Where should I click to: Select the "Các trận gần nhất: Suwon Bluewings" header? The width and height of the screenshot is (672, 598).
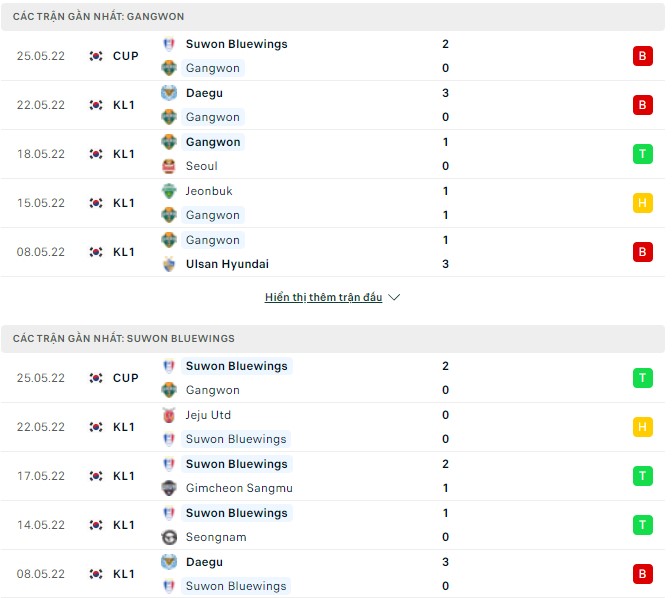tap(124, 339)
